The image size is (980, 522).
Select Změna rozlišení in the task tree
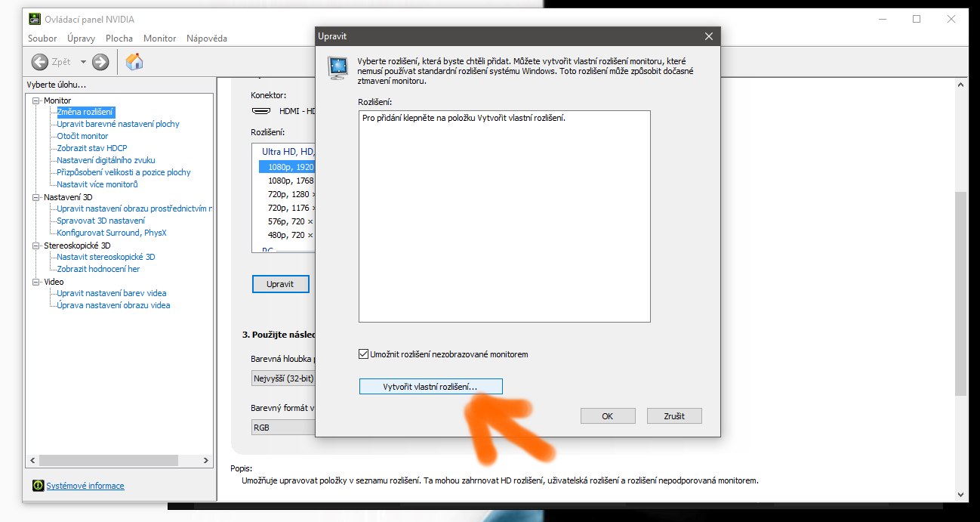[x=85, y=112]
